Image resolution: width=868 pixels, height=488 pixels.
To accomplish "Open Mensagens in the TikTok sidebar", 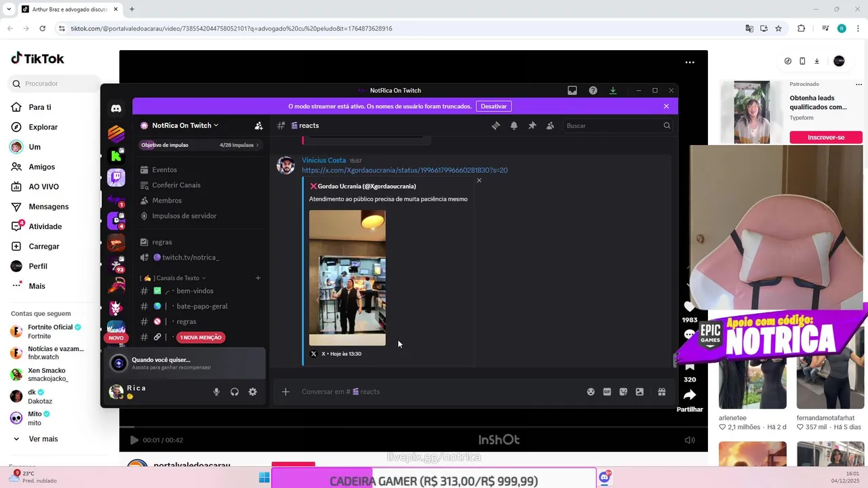I will tap(48, 207).
